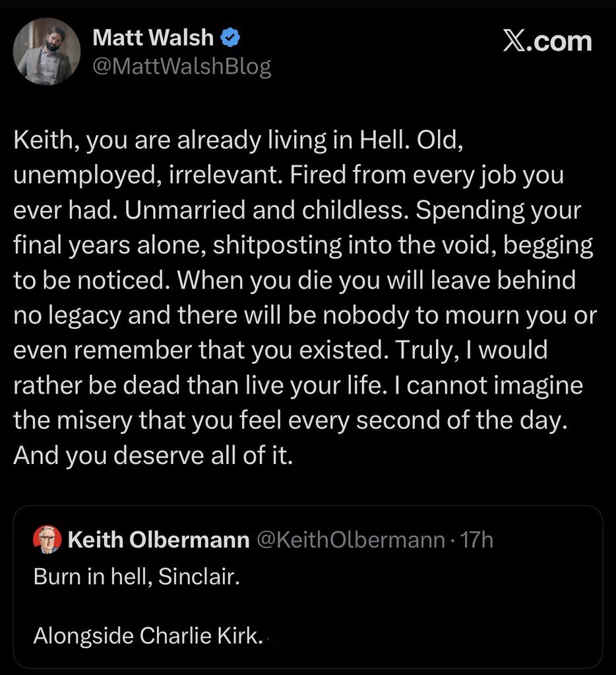Click the Matt Walsh display name
The height and width of the screenshot is (675, 616).
(153, 38)
